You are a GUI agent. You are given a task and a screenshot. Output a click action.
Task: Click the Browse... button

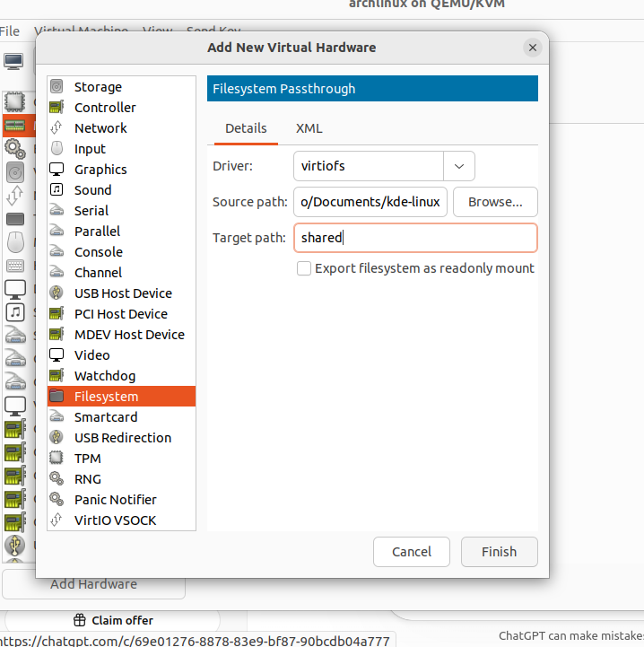coord(495,202)
